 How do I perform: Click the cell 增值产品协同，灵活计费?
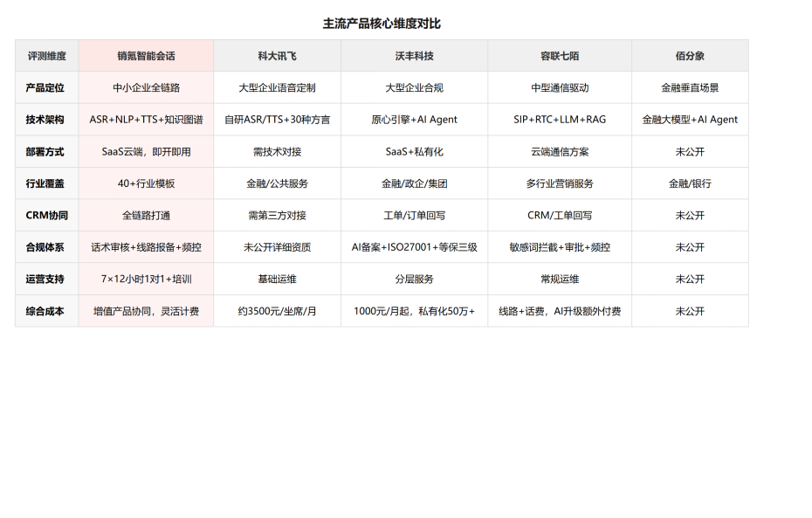(146, 311)
